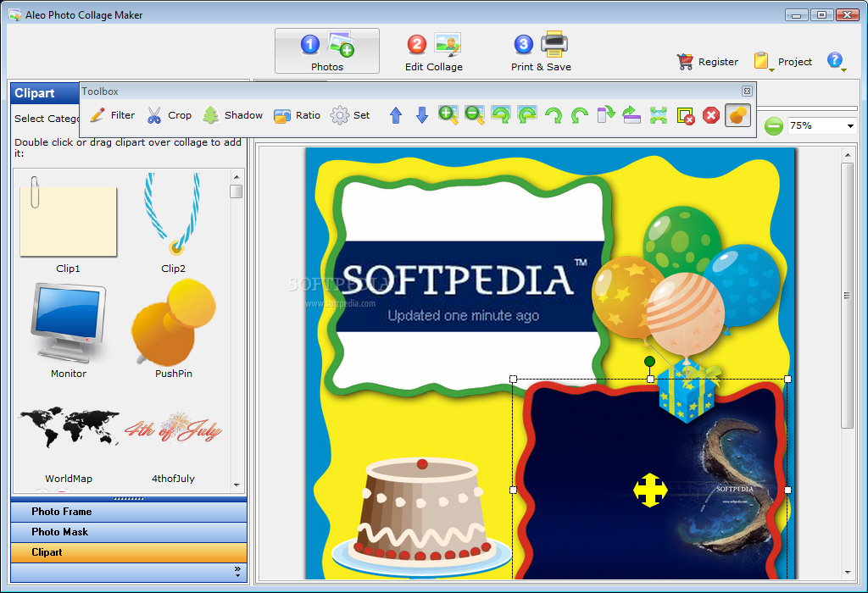The height and width of the screenshot is (593, 868).
Task: Select the 4thofJuly clipart
Action: (173, 447)
